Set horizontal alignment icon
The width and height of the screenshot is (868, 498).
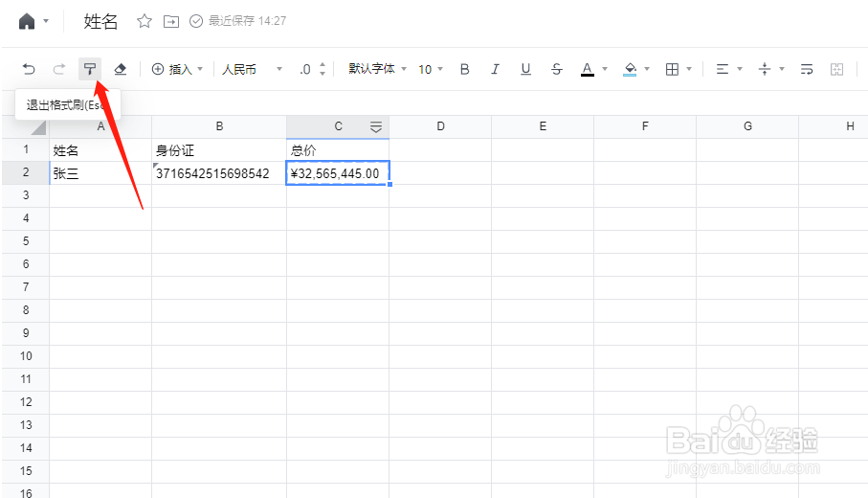coord(722,69)
